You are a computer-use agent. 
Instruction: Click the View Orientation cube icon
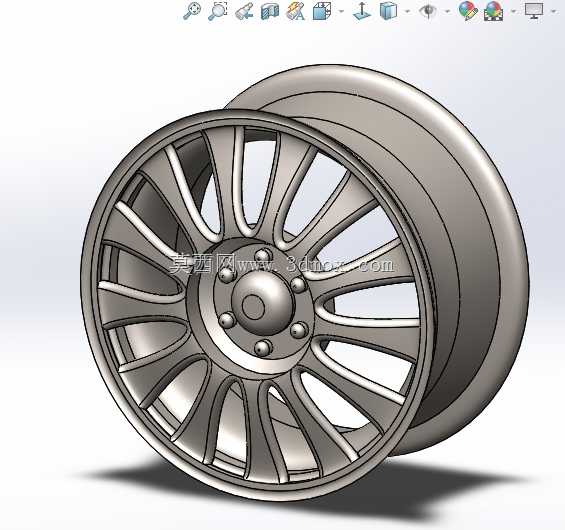[322, 11]
